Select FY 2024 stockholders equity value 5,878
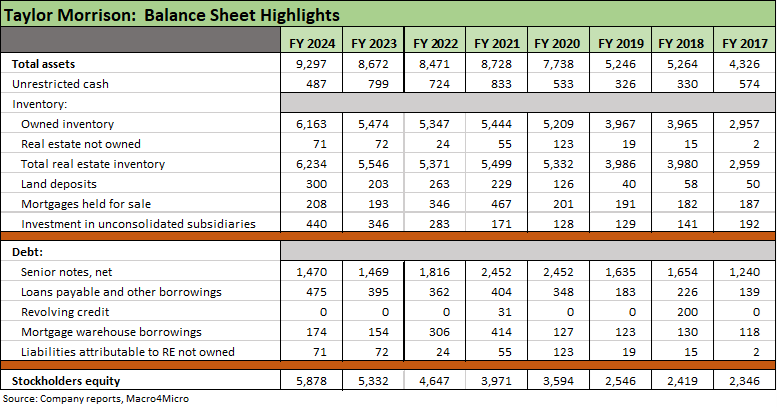 [311, 381]
